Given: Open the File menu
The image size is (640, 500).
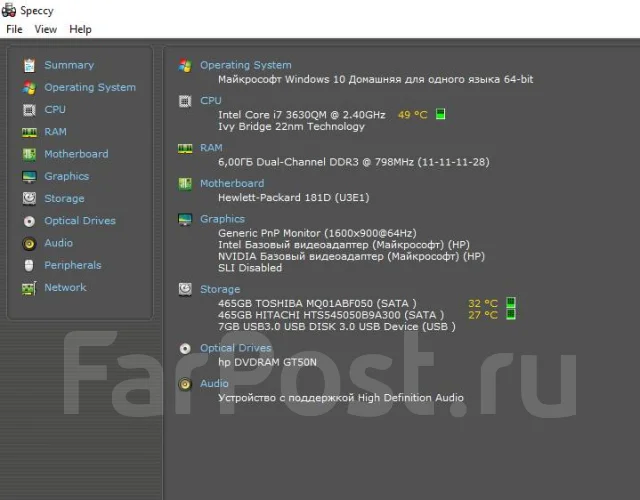Looking at the screenshot, I should [x=14, y=29].
